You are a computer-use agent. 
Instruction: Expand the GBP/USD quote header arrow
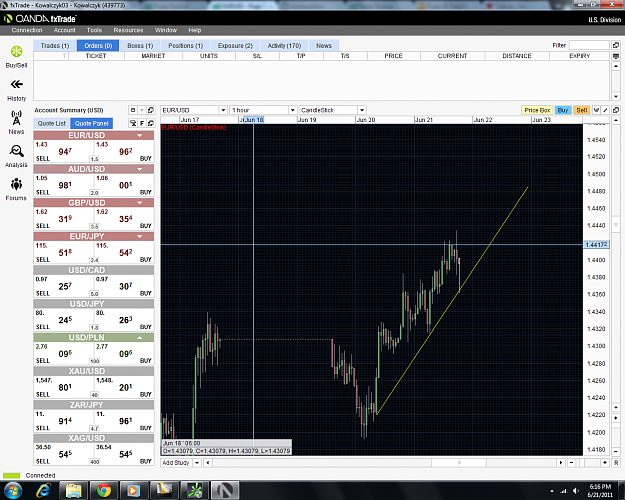[140, 203]
